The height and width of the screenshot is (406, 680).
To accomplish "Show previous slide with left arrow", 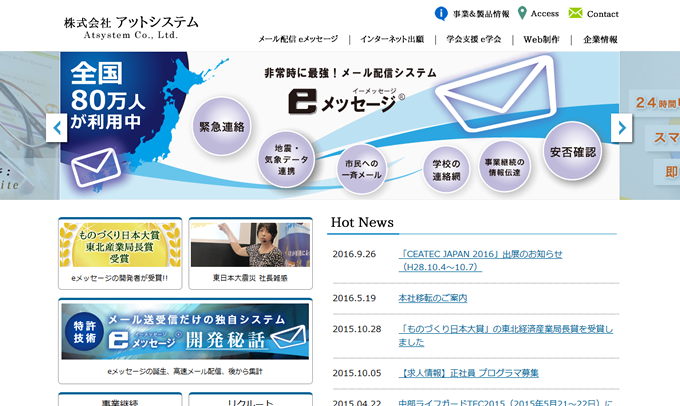I will click(x=56, y=128).
